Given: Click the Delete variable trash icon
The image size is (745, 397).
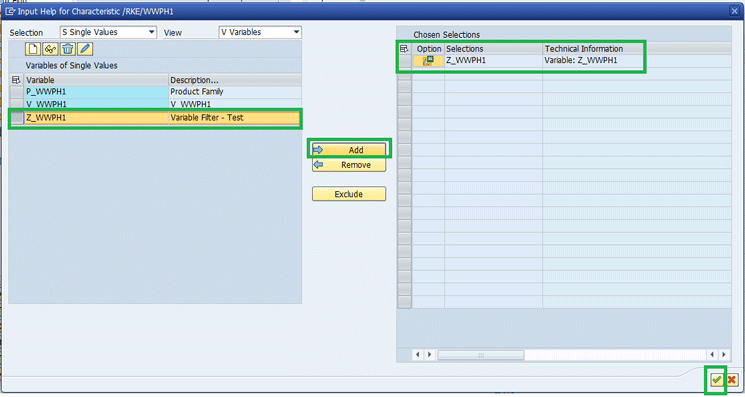Looking at the screenshot, I should pyautogui.click(x=68, y=49).
